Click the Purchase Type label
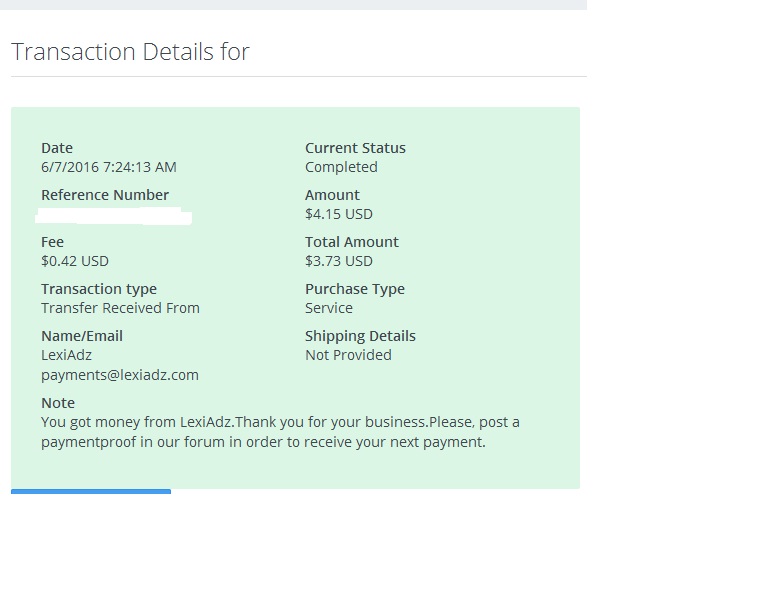The width and height of the screenshot is (768, 614). point(355,289)
